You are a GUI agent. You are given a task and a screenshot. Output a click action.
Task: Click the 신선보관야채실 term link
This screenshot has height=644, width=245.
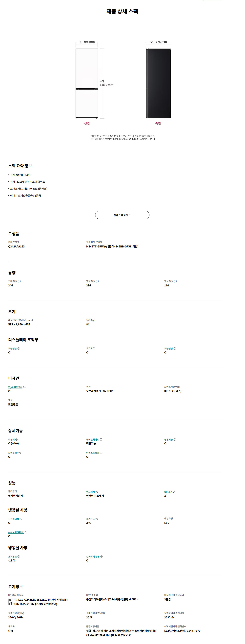point(16,532)
